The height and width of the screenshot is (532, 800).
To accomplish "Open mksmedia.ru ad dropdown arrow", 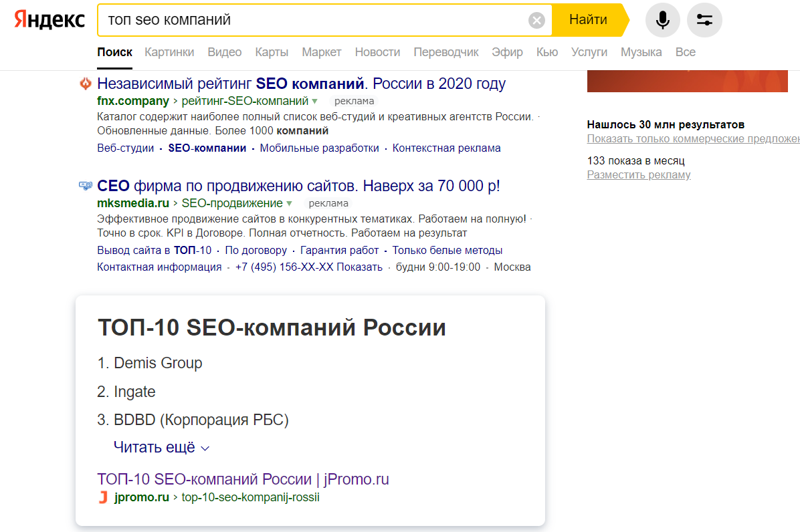I will pos(289,203).
